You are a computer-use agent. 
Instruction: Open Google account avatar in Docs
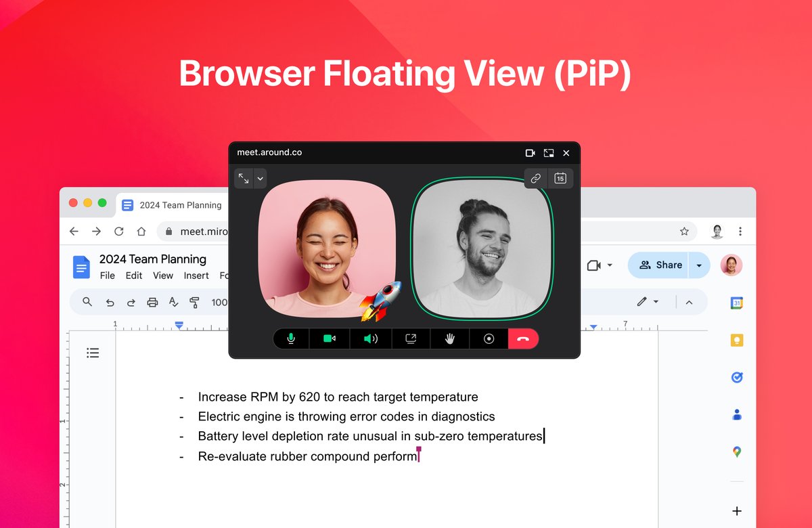[731, 265]
